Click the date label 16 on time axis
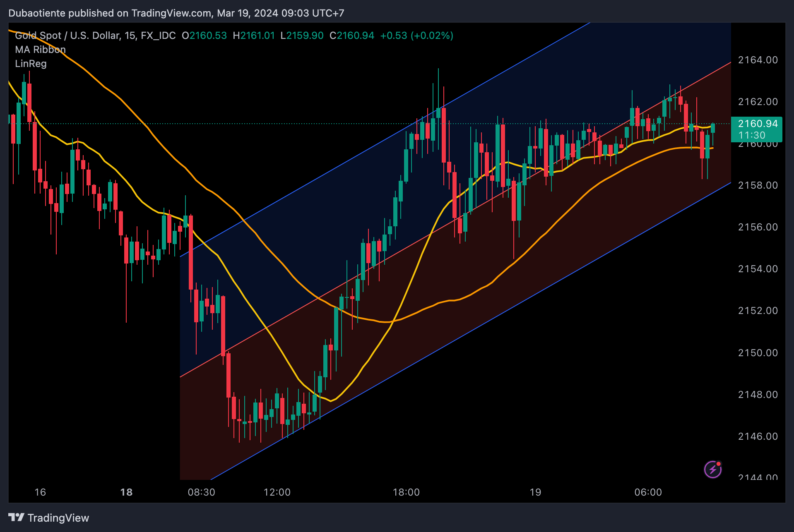Image resolution: width=794 pixels, height=532 pixels. [x=40, y=492]
